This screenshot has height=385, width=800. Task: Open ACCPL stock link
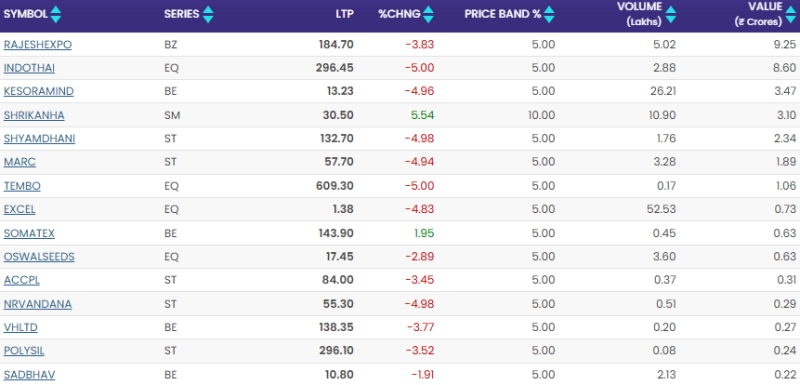click(21, 280)
